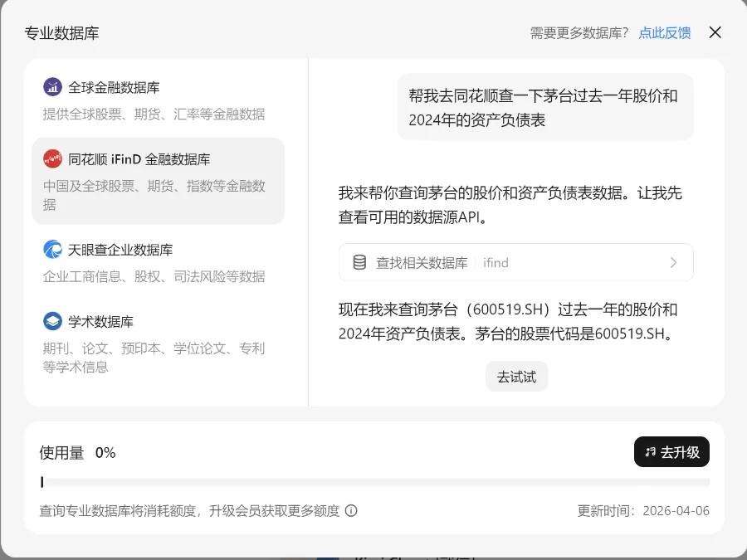Click the info circle icon next to the quota notice
Screen dimensions: 747x560
click(x=351, y=511)
